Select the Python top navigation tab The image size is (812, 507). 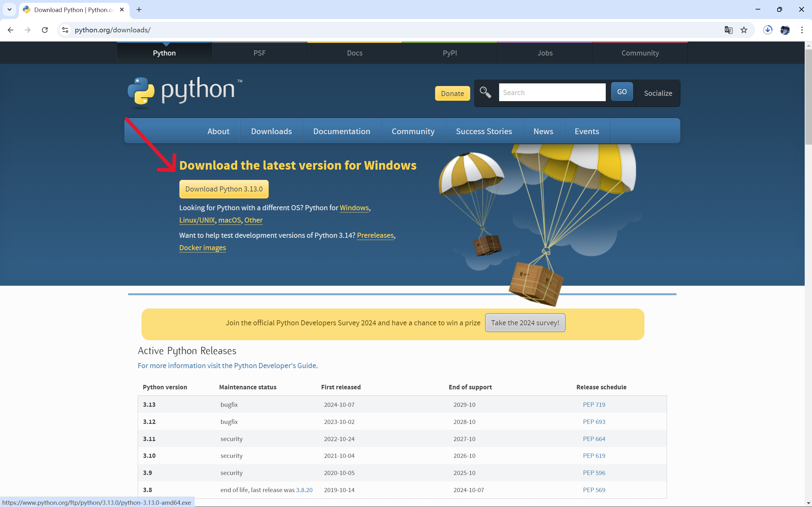pos(164,53)
